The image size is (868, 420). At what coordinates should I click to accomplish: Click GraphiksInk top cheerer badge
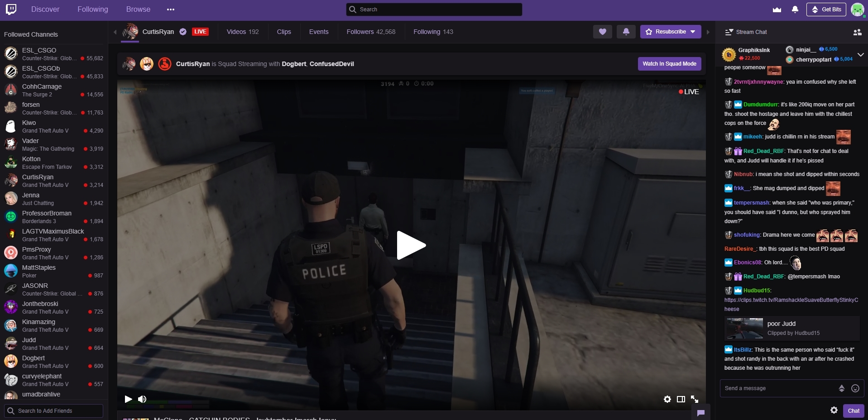click(x=729, y=55)
